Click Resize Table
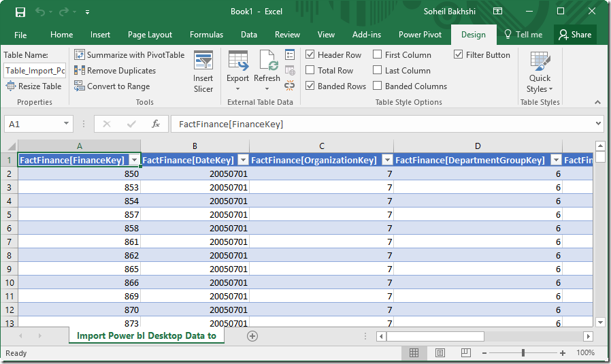 [x=34, y=86]
